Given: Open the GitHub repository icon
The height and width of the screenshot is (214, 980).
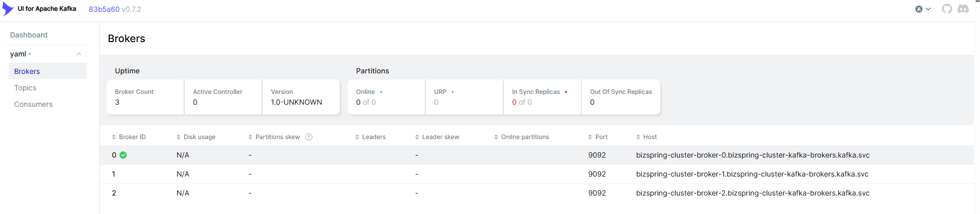Looking at the screenshot, I should pos(947,9).
